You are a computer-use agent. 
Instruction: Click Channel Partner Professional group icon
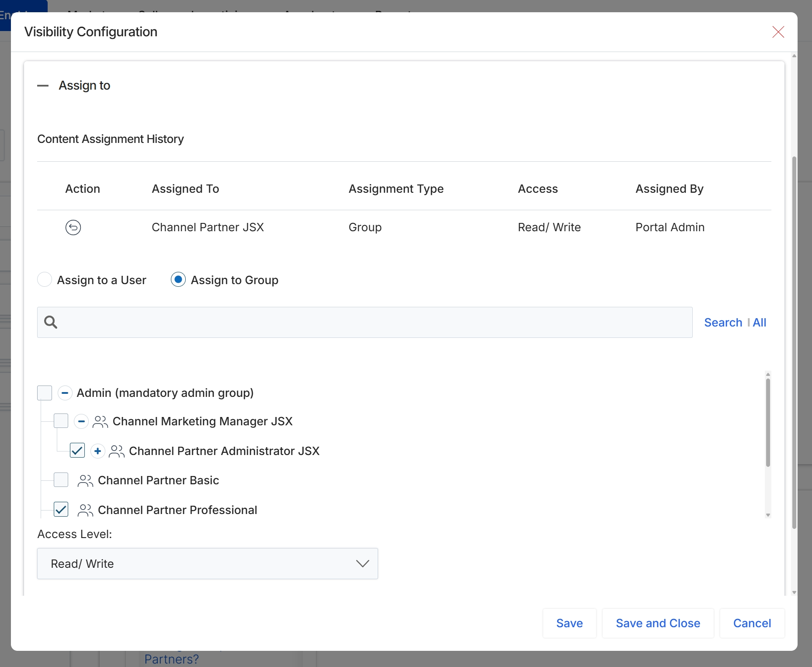[85, 510]
